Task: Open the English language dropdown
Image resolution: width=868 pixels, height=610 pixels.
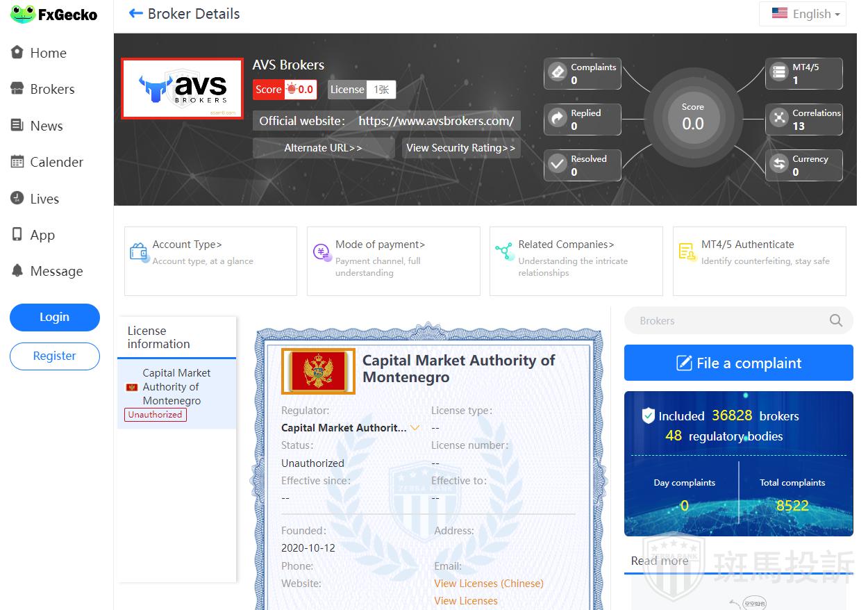Action: (x=803, y=14)
